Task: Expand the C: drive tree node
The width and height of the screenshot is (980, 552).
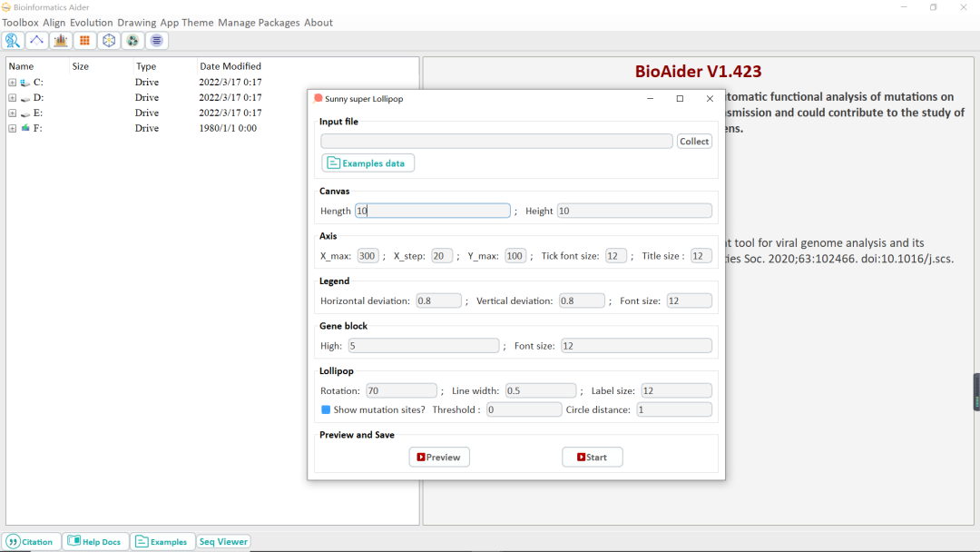Action: 12,83
